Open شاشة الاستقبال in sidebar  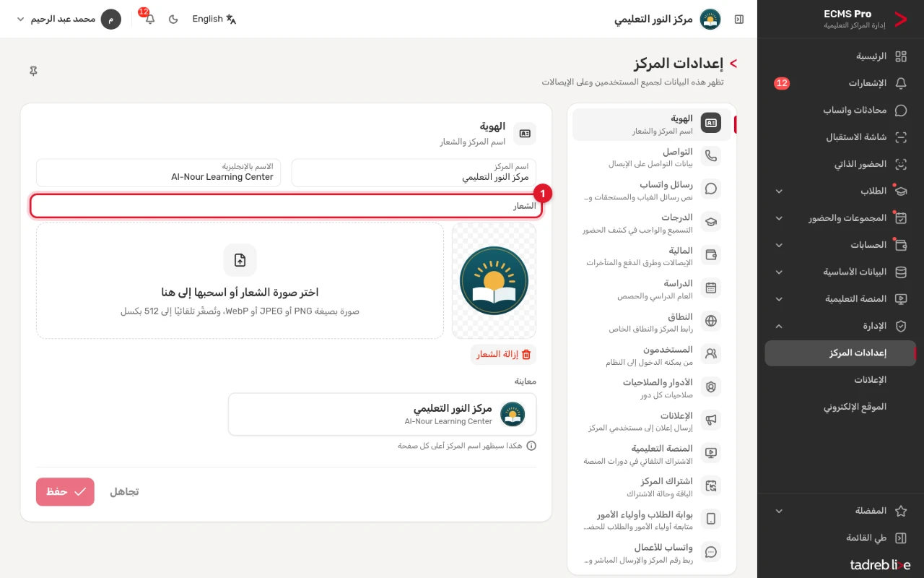click(x=840, y=137)
